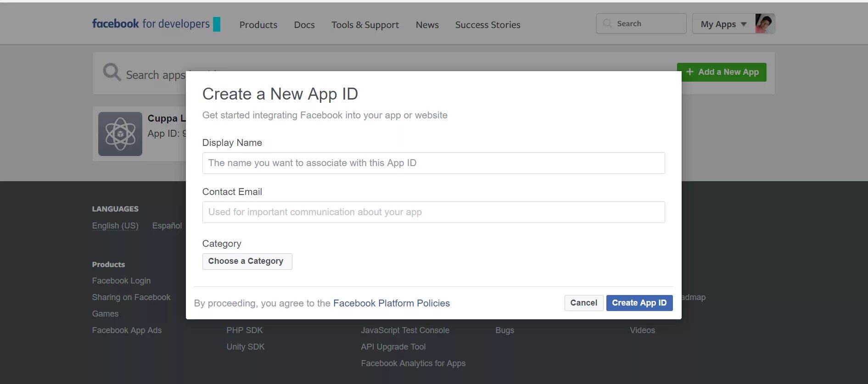The height and width of the screenshot is (384, 868).
Task: Click the facebook for developers logo
Action: pyautogui.click(x=156, y=24)
